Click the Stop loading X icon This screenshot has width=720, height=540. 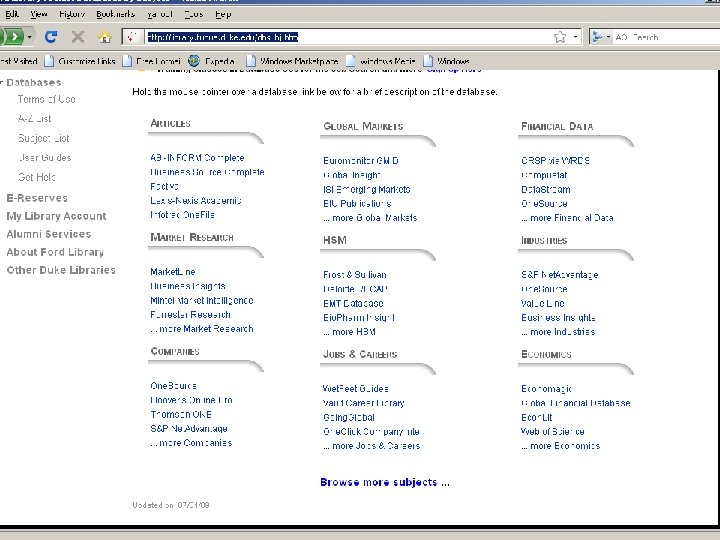click(x=78, y=37)
